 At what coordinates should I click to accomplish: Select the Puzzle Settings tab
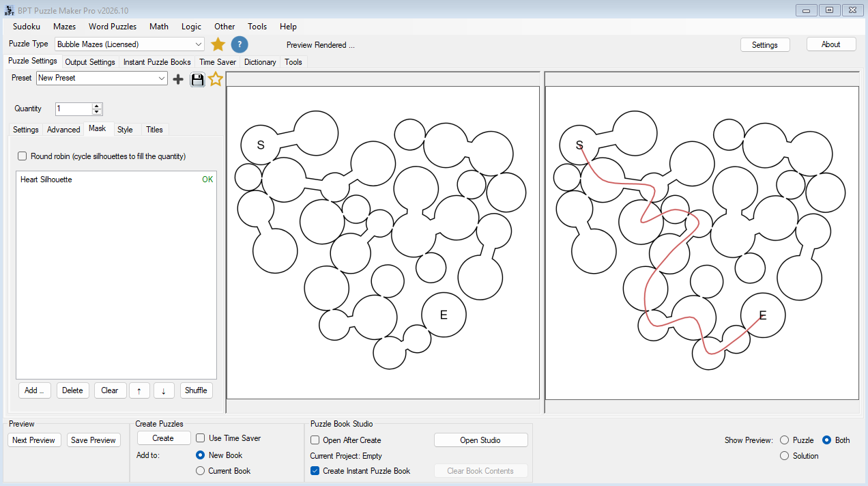(33, 61)
